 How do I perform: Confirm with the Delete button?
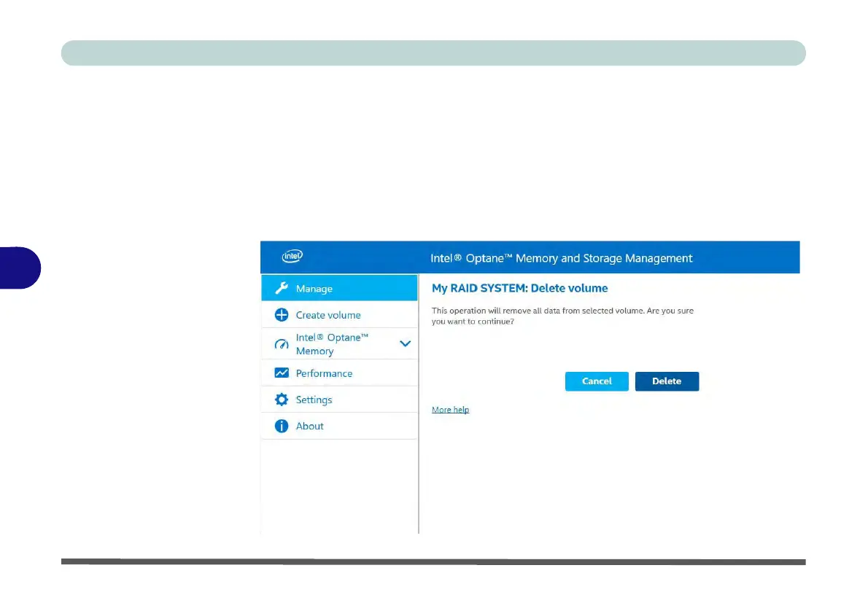(x=667, y=381)
